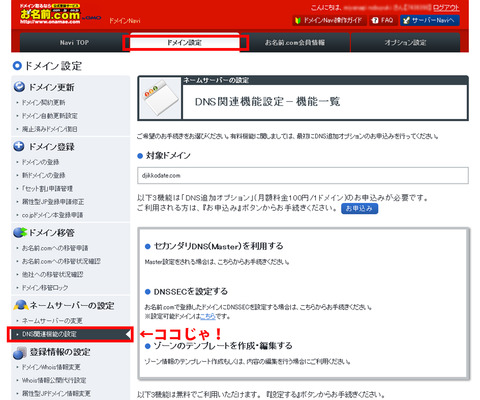Open ドメインの登録 sidebar link
Screen dimensions: 480x400
click(41, 162)
